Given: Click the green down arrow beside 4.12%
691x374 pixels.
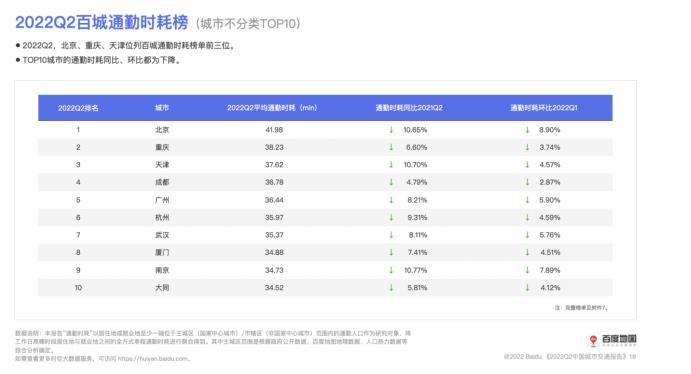Looking at the screenshot, I should [x=527, y=288].
